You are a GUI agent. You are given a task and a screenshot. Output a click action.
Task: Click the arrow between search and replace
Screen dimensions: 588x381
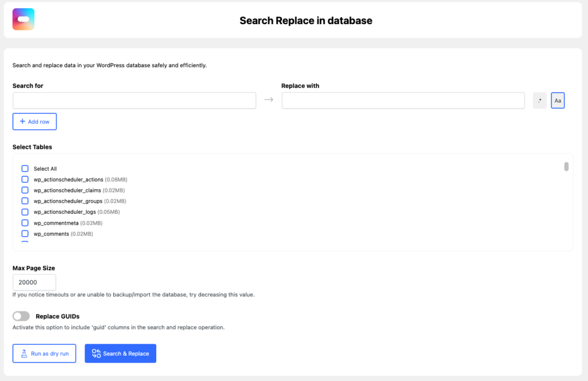[268, 100]
